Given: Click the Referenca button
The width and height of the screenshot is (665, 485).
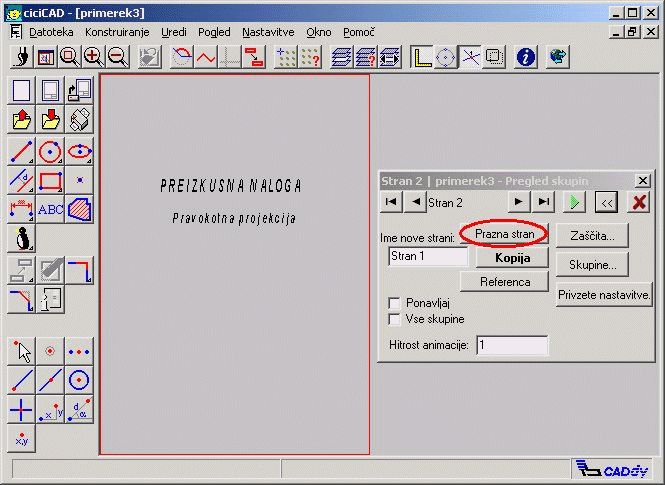Looking at the screenshot, I should coord(504,282).
